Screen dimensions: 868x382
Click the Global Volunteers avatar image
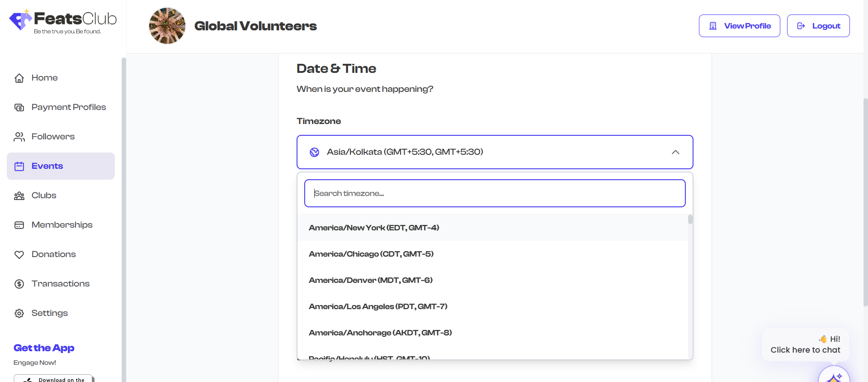pos(167,26)
